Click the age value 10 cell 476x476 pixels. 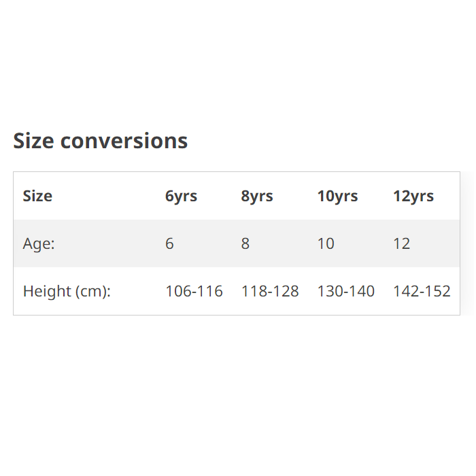point(326,243)
